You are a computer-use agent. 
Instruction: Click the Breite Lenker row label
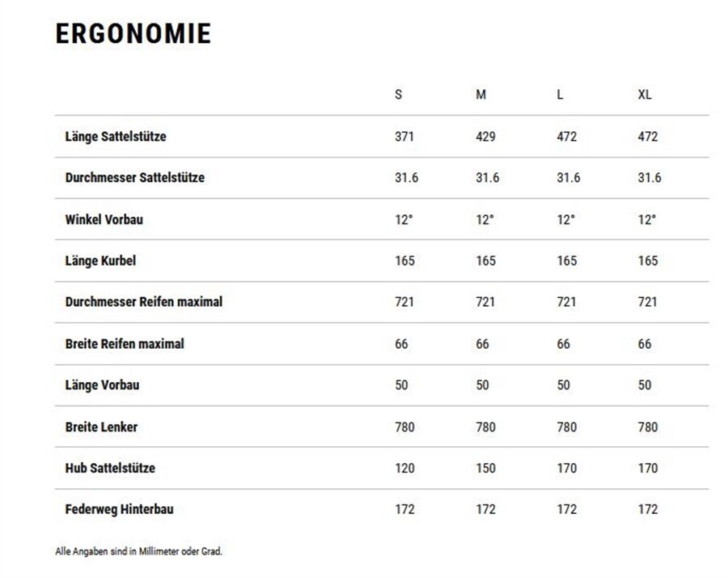pyautogui.click(x=101, y=427)
